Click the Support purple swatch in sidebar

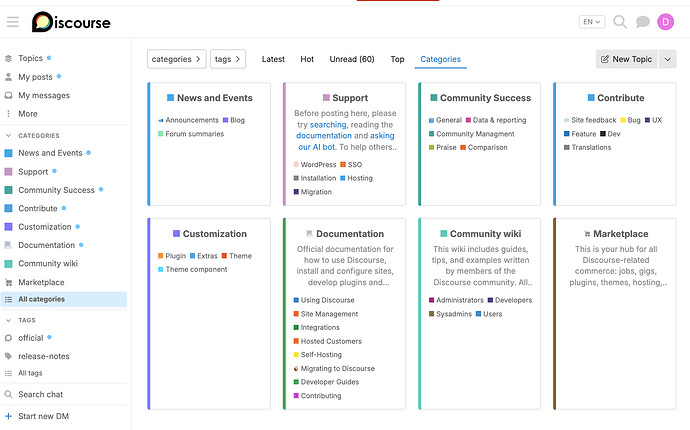click(8, 172)
